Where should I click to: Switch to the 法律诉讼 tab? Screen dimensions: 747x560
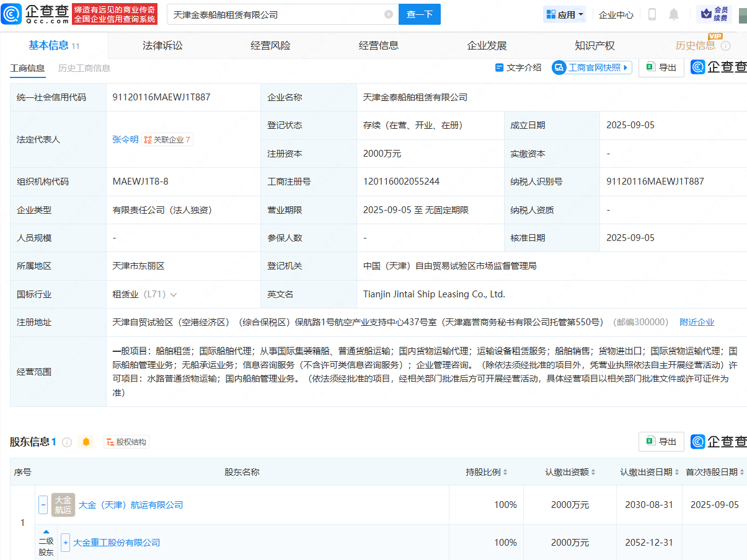point(162,45)
